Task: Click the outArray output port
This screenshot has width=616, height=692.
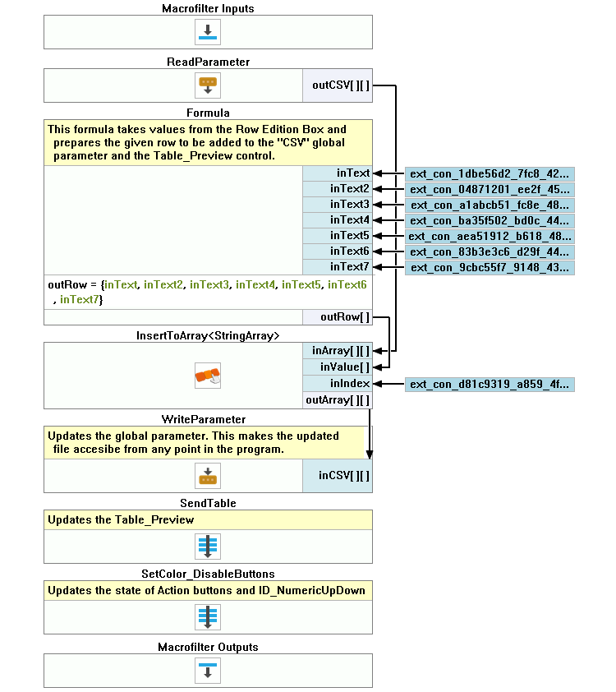Action: [x=338, y=400]
